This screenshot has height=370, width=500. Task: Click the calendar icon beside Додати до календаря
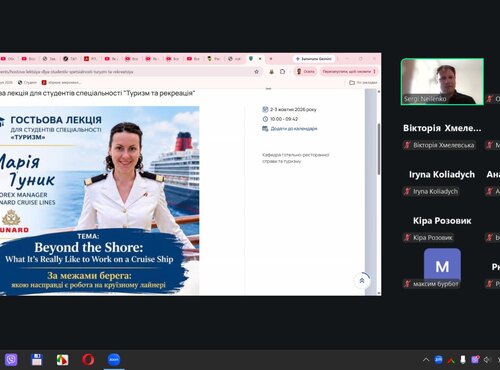tap(265, 129)
